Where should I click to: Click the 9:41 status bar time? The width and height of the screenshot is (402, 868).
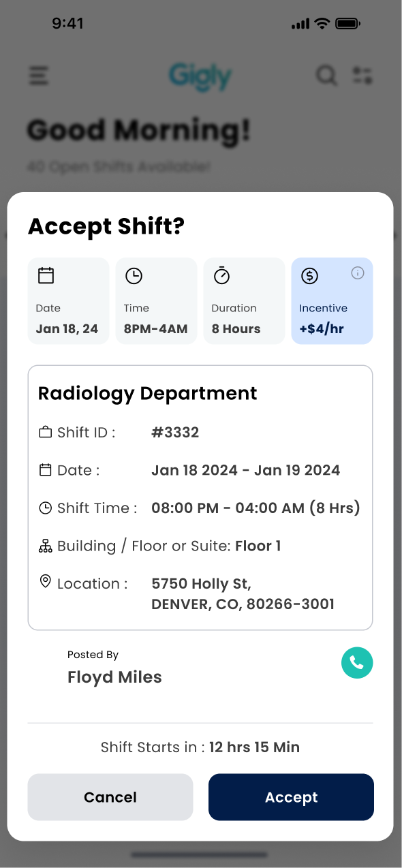click(67, 23)
